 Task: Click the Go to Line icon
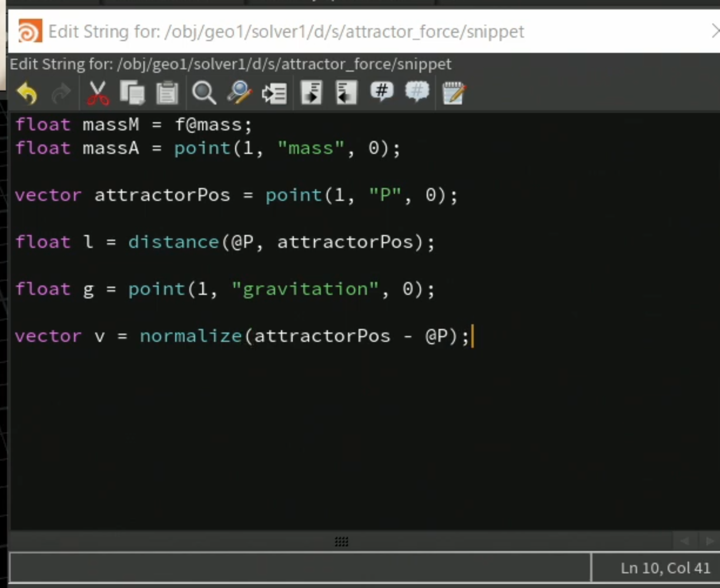pyautogui.click(x=274, y=93)
